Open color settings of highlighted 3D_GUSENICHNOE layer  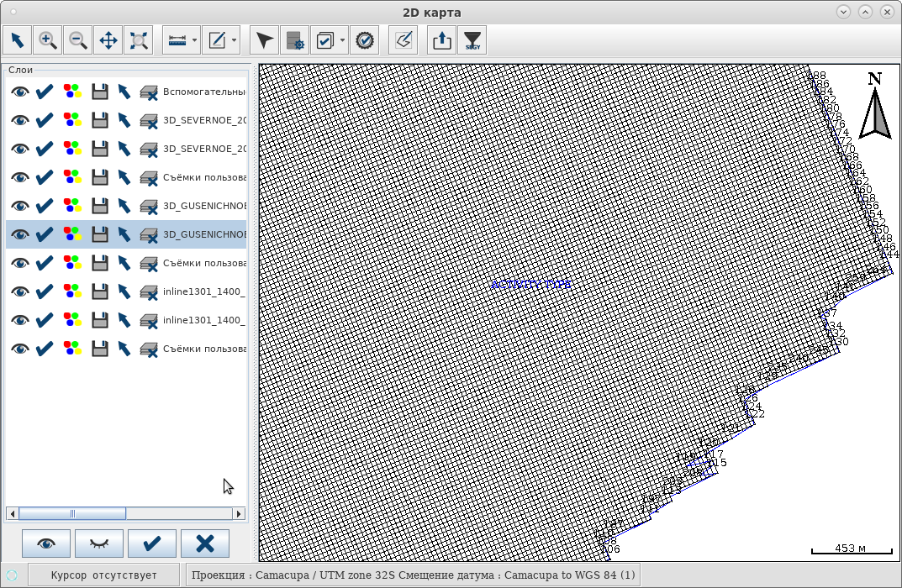[x=72, y=234]
